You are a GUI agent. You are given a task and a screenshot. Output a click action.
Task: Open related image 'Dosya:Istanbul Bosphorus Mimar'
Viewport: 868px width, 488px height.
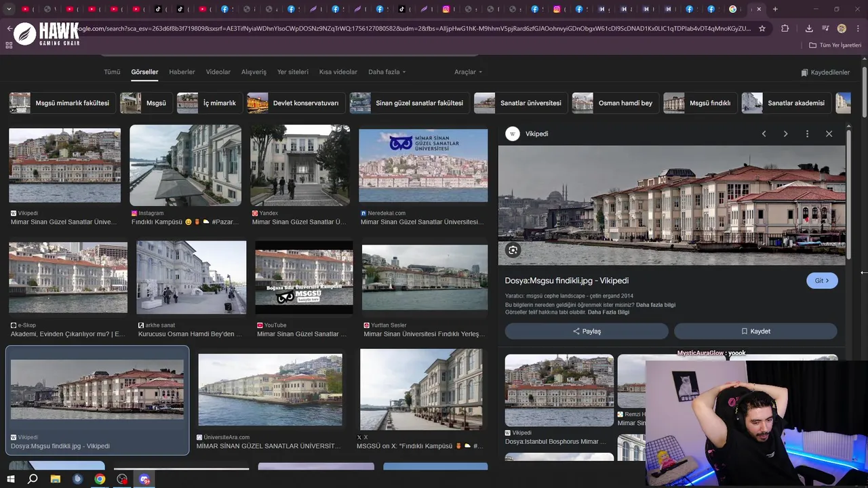pos(559,390)
